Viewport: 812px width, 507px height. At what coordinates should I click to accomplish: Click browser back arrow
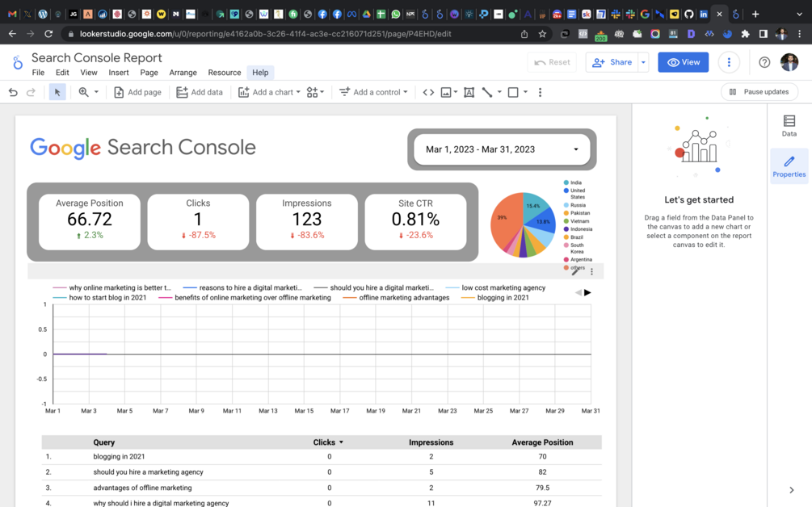12,34
